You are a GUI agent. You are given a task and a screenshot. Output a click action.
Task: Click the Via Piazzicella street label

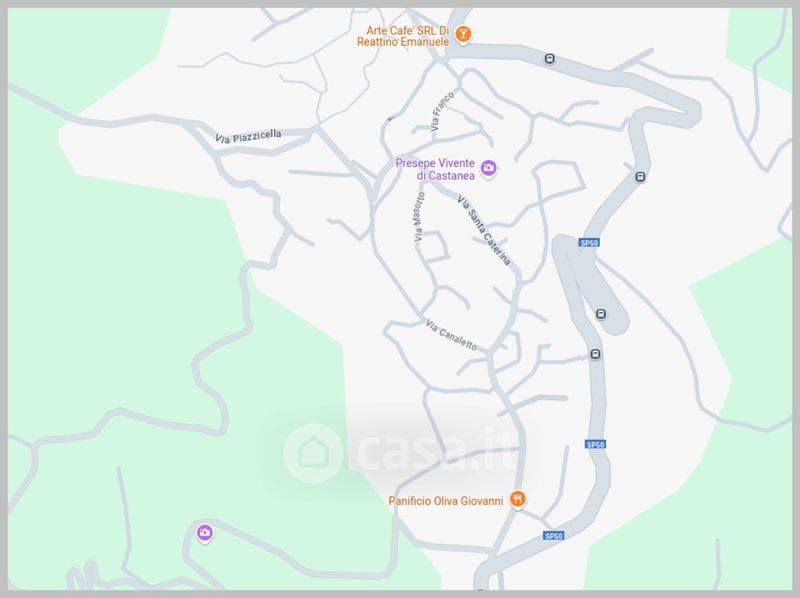pos(248,137)
